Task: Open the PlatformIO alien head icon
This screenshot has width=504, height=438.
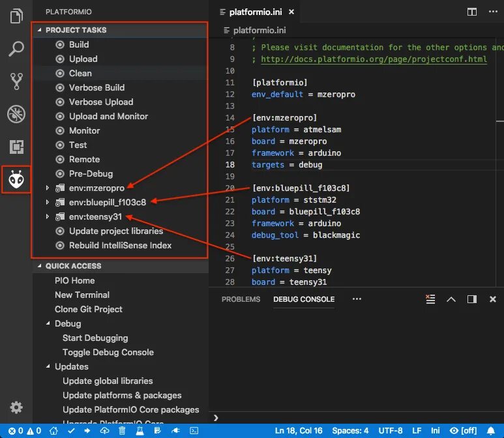Action: coord(16,179)
